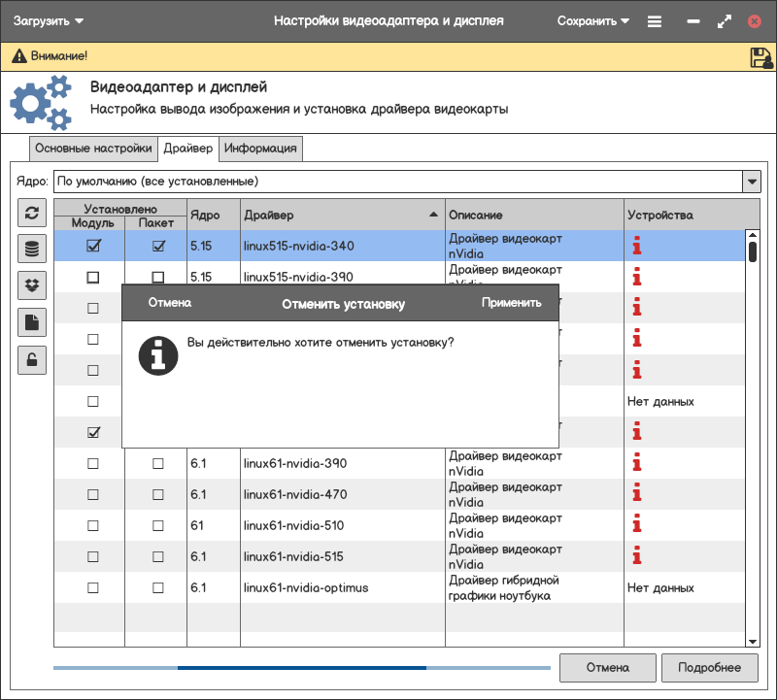
Task: Switch to the Информация tab
Action: pos(260,149)
